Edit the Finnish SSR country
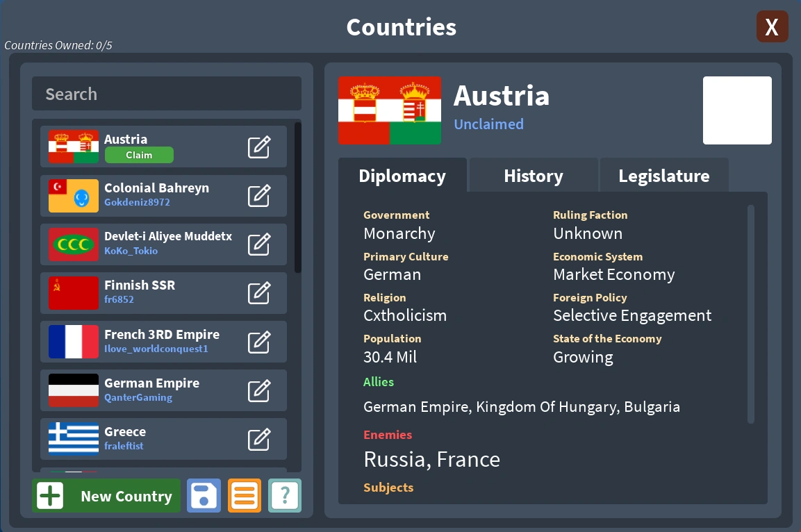 [259, 292]
